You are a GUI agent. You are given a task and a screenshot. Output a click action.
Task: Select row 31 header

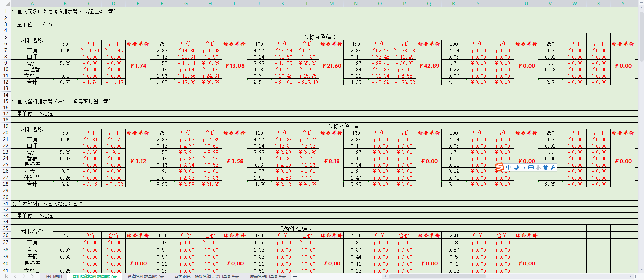(6, 203)
